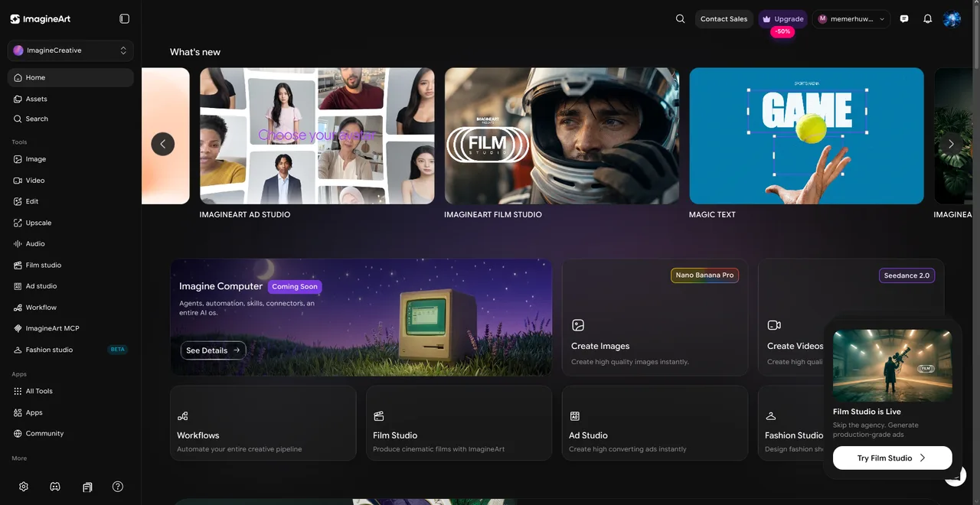Click the "Ad Studio" card title
The image size is (980, 505).
point(588,435)
